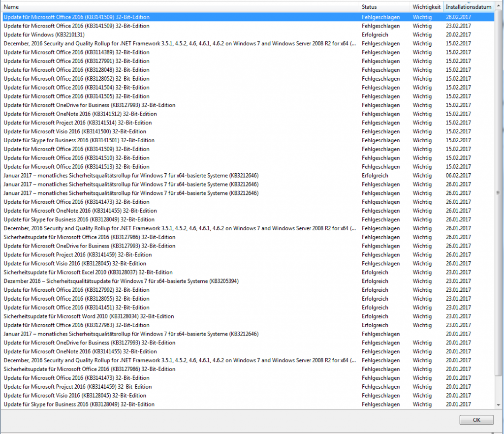Screen dimensions: 504x434
Task: Select Office 2016 update KB3127992
Action: 248,290
